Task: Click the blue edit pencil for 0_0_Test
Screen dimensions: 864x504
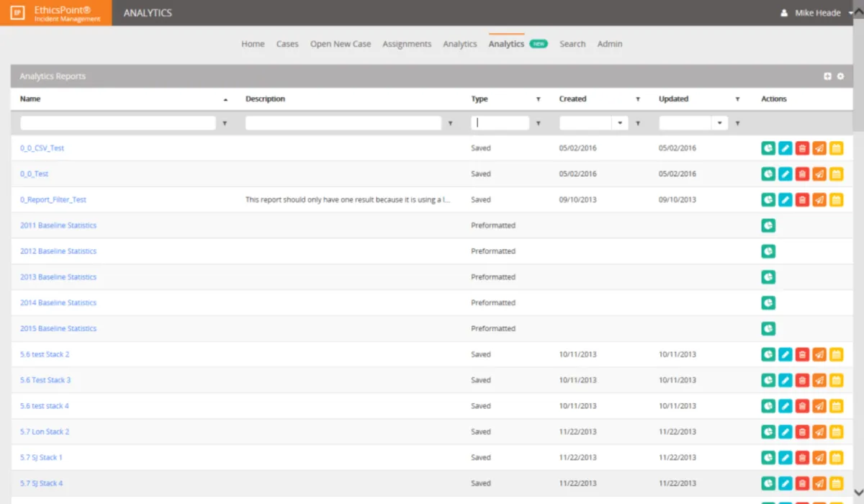Action: tap(786, 174)
